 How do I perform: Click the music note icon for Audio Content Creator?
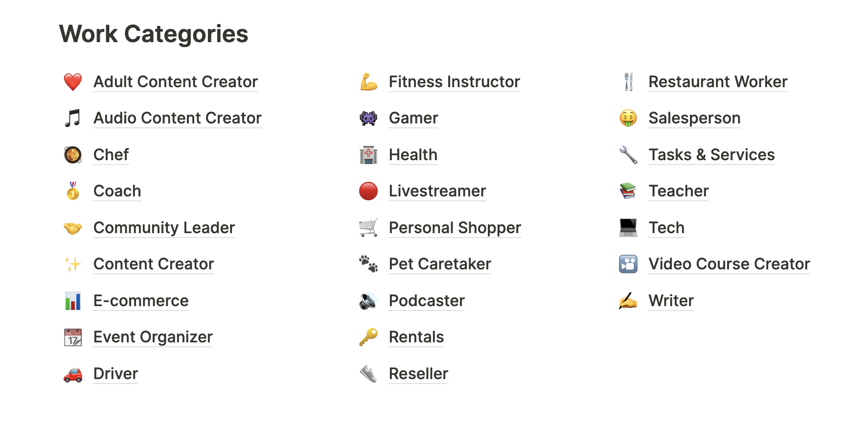(73, 118)
